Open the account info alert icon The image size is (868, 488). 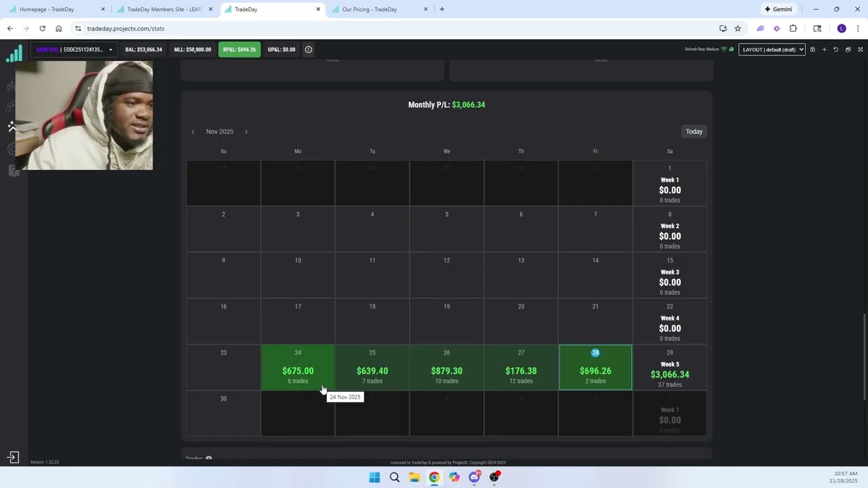(x=309, y=49)
